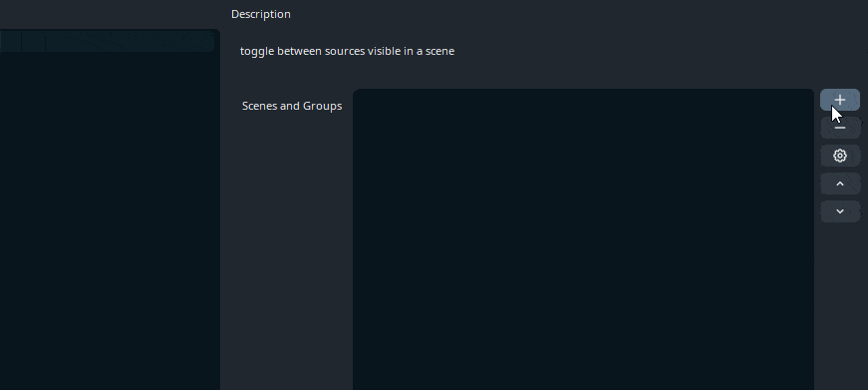Screen dimensions: 868x390
Task: Click the plus icon beside the Scenes list
Action: tap(840, 100)
